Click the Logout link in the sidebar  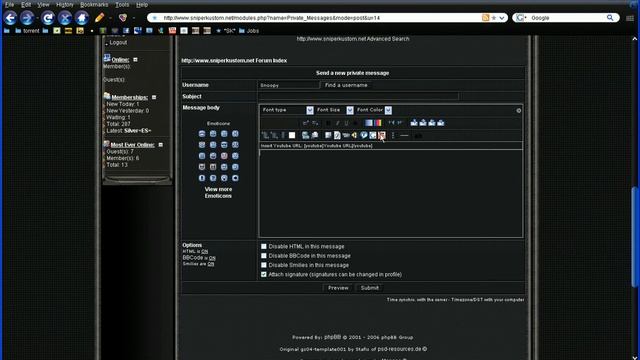[118, 42]
